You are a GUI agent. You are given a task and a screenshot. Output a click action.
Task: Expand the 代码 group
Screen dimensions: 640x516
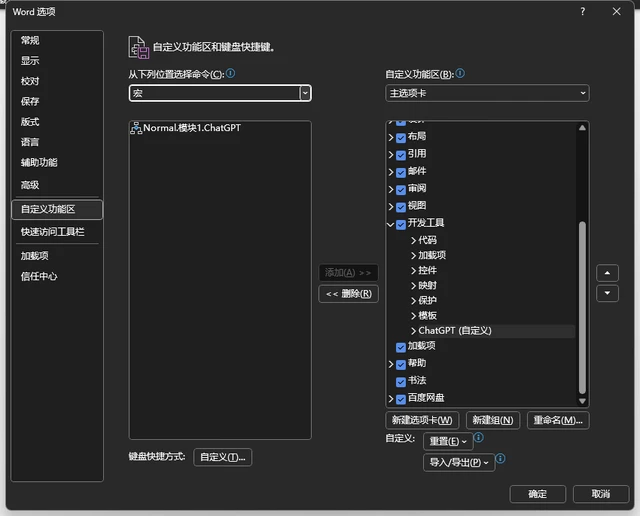[x=413, y=240]
